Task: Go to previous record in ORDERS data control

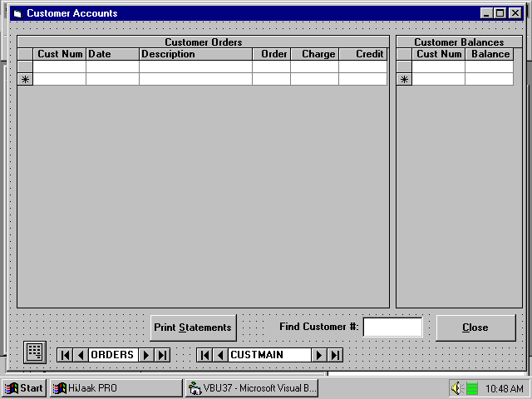Action: [81, 355]
